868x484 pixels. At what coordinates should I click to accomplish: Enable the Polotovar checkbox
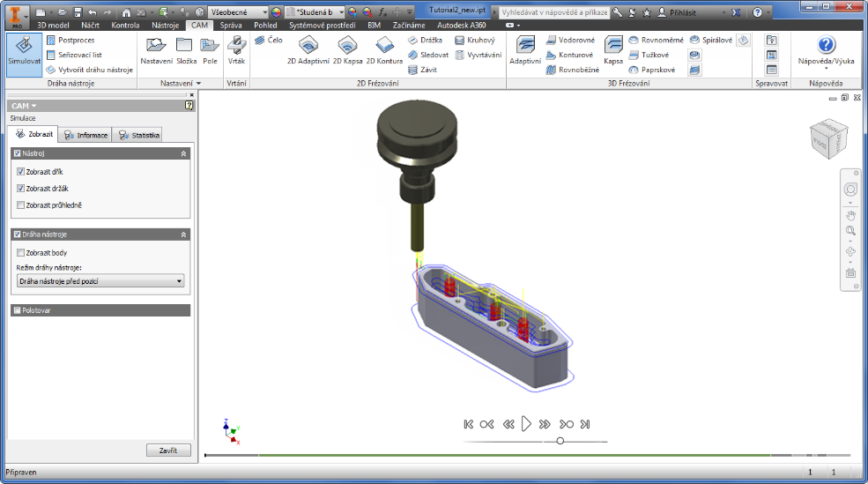click(x=17, y=310)
